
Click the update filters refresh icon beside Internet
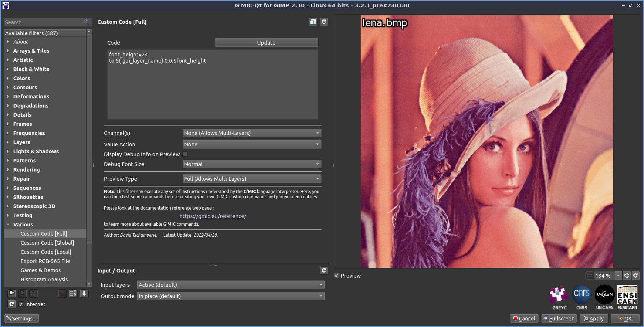(12, 304)
